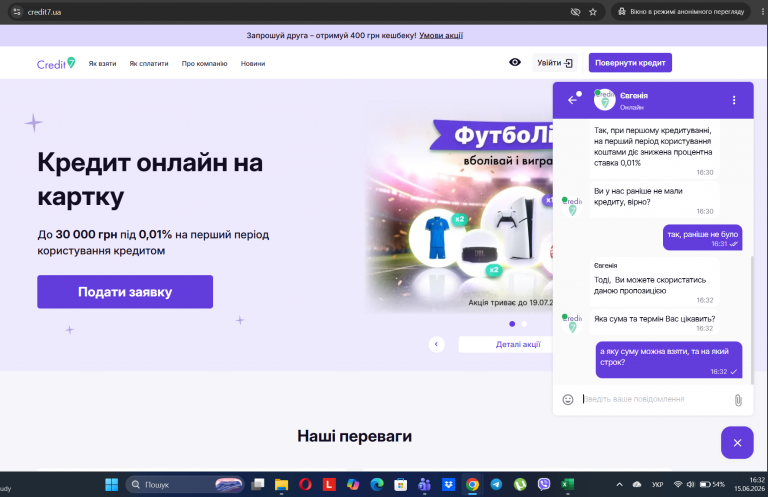Open Microsoft Edge from taskbar
This screenshot has height=497, width=768.
coord(377,484)
